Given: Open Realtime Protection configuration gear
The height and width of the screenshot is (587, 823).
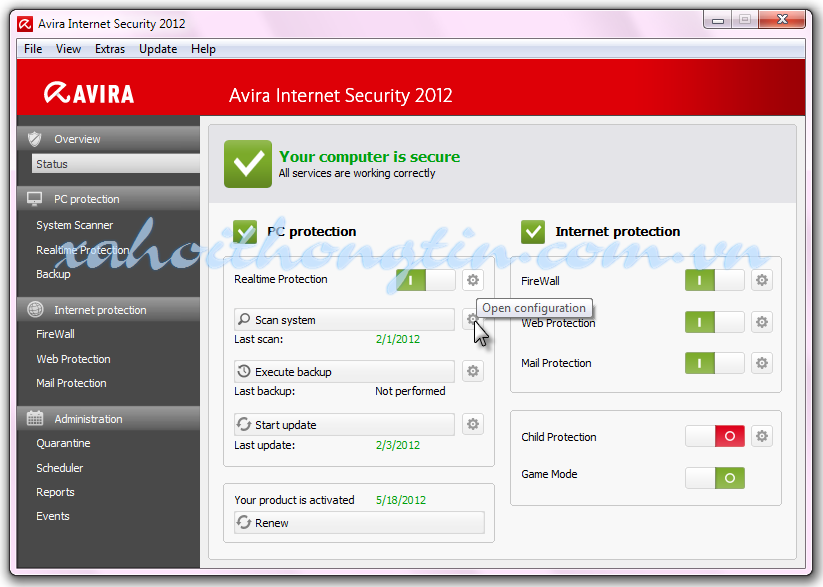Looking at the screenshot, I should pos(473,280).
